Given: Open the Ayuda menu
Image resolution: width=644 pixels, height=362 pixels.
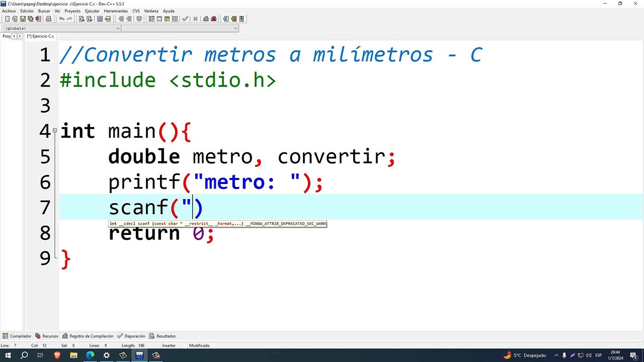Looking at the screenshot, I should pos(169,11).
